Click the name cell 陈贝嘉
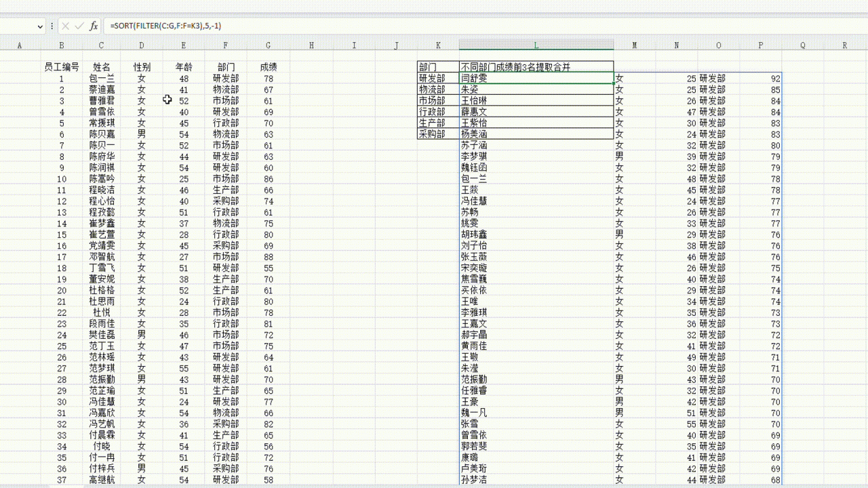The image size is (868, 488). click(102, 134)
